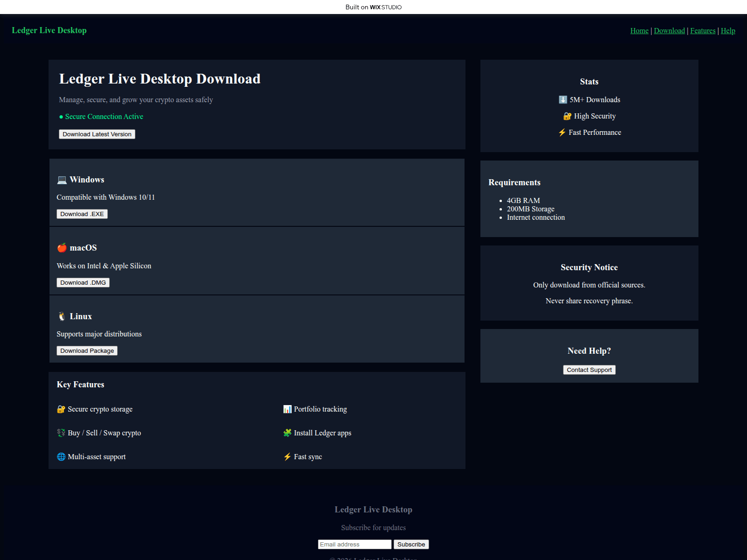
Task: Click the '200MB Storage' requirement item
Action: tap(531, 209)
